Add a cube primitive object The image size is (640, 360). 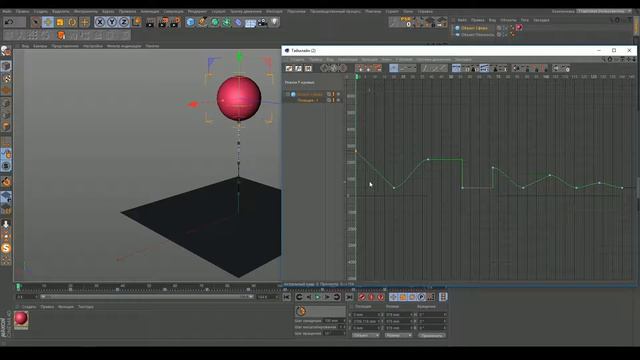(190, 22)
